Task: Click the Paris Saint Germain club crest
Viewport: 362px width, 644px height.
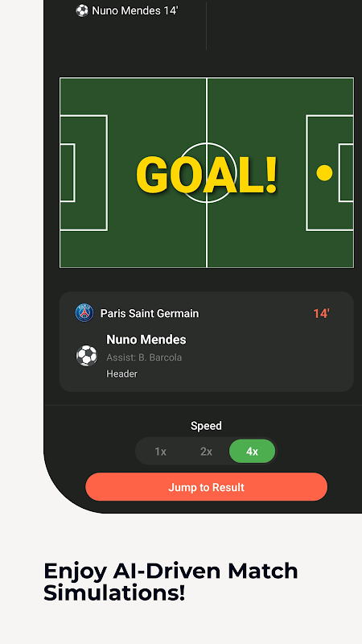Action: click(x=84, y=313)
